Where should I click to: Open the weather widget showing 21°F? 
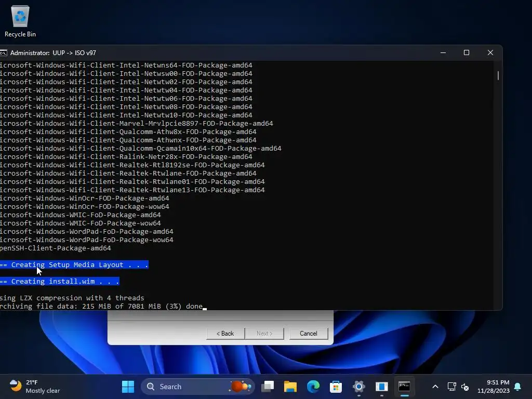(x=35, y=387)
